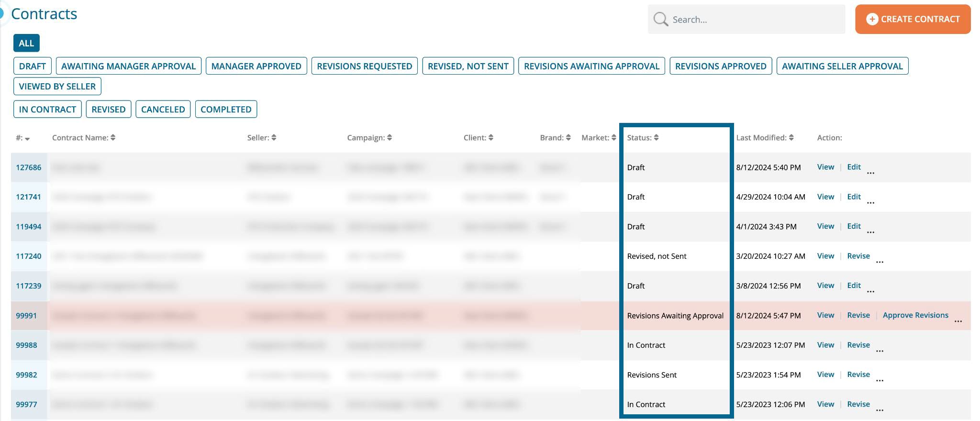The height and width of the screenshot is (421, 980).
Task: Filter contracts by Draft status
Action: point(32,66)
